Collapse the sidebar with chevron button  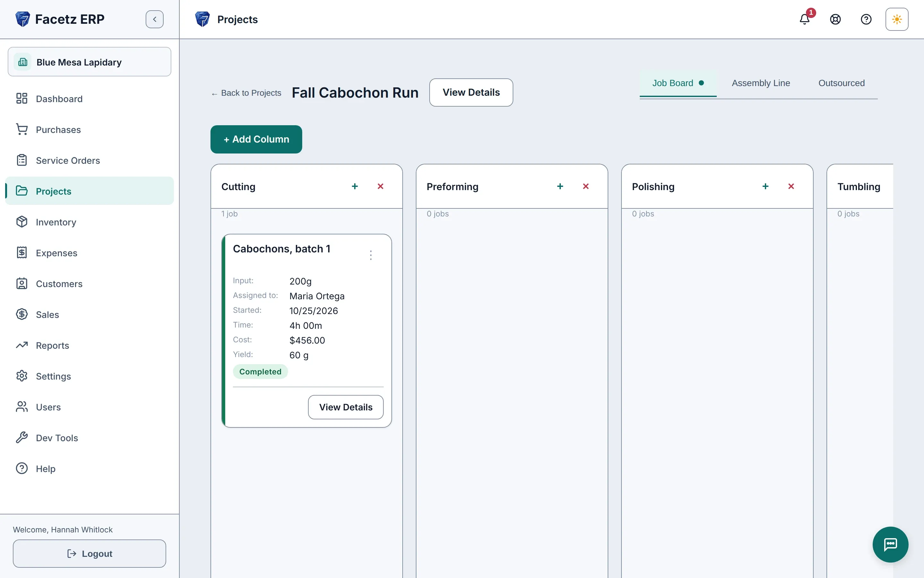[155, 19]
